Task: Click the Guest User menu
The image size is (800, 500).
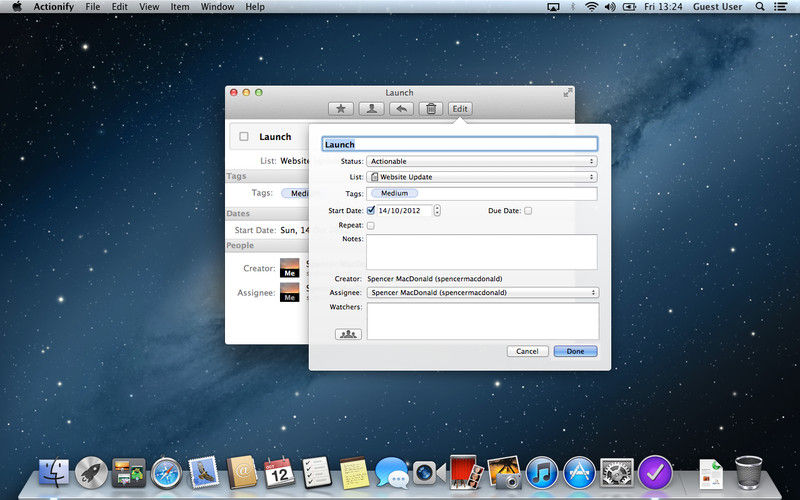Action: (x=717, y=7)
